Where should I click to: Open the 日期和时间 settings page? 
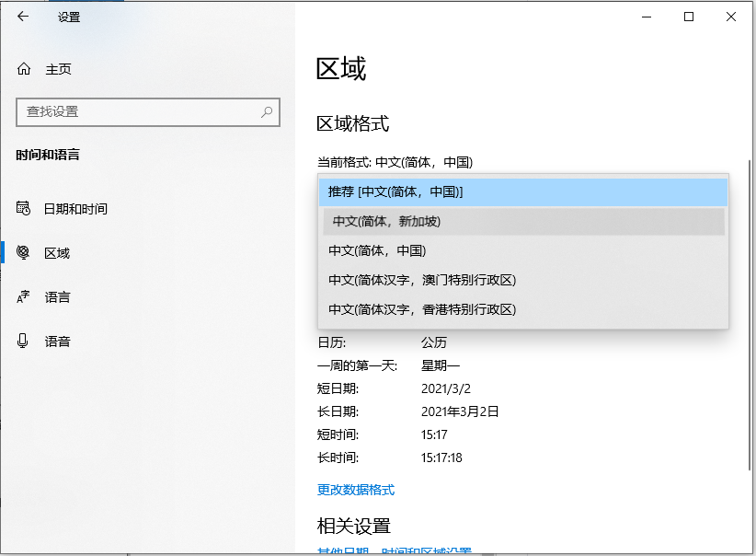point(75,209)
